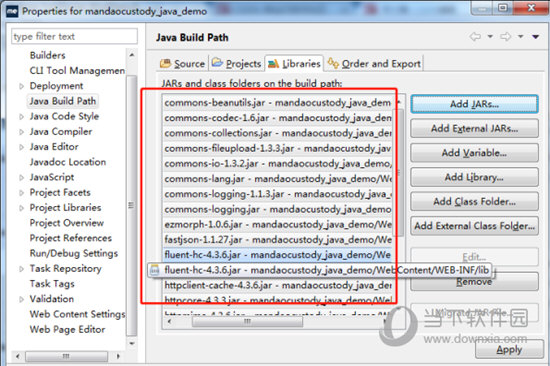Click left tree scroll-up arrow

pyautogui.click(x=132, y=55)
